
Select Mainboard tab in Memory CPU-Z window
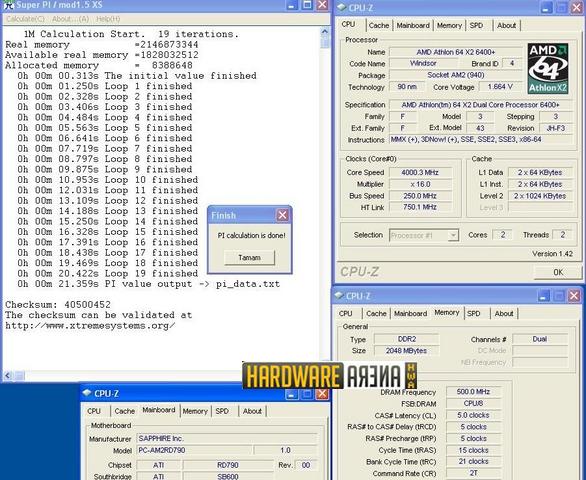(410, 314)
